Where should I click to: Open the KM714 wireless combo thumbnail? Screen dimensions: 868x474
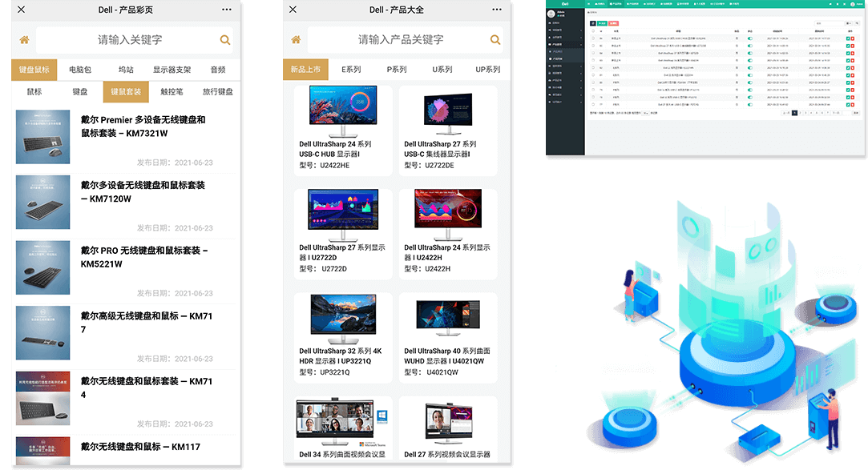tap(43, 398)
